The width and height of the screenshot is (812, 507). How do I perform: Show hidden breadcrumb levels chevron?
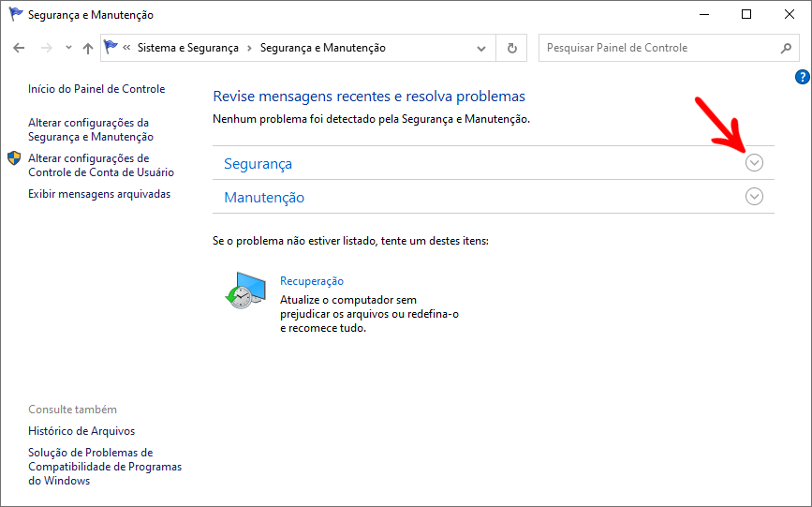126,48
